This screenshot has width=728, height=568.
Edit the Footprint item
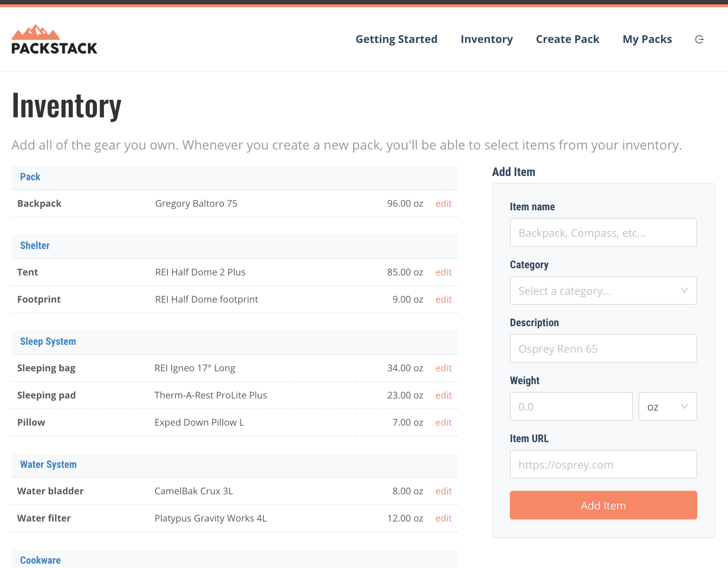(443, 299)
